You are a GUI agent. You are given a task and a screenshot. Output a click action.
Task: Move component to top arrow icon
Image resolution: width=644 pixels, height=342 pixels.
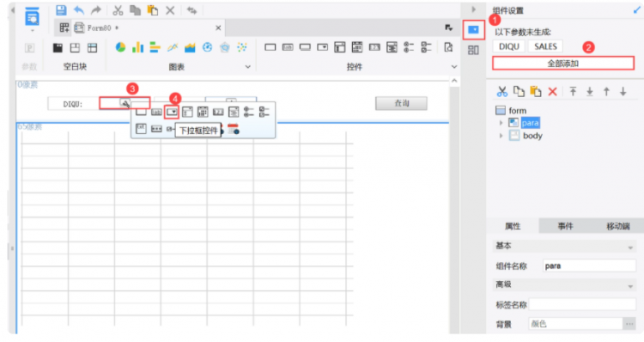[573, 92]
